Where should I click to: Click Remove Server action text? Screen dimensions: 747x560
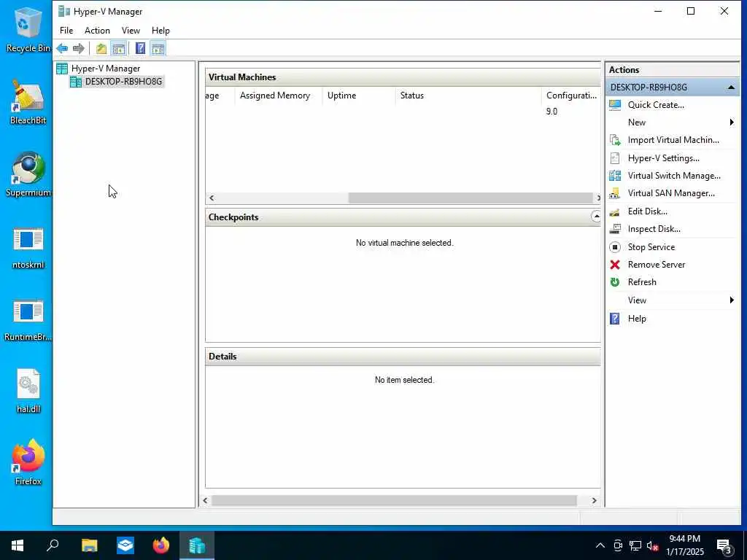click(x=656, y=265)
